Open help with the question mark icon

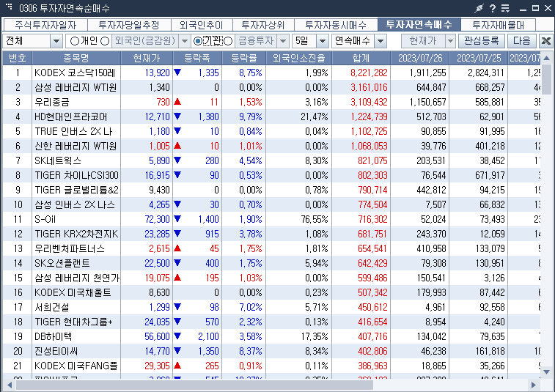point(493,8)
